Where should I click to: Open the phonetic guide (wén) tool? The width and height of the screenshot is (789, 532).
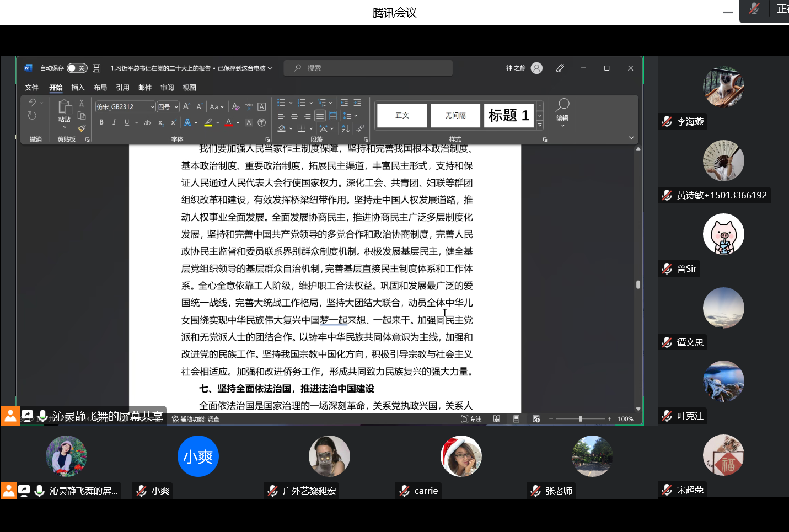point(249,106)
